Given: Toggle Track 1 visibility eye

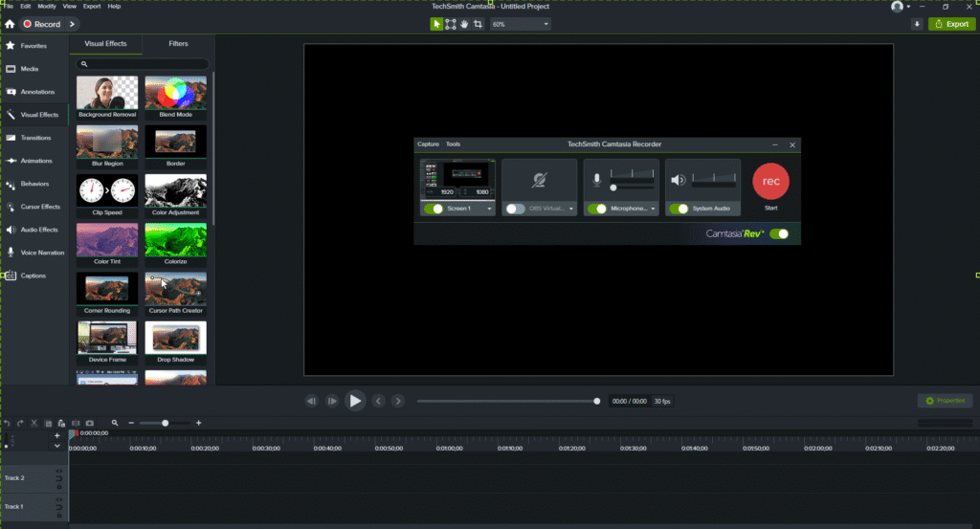Looking at the screenshot, I should coord(58,499).
